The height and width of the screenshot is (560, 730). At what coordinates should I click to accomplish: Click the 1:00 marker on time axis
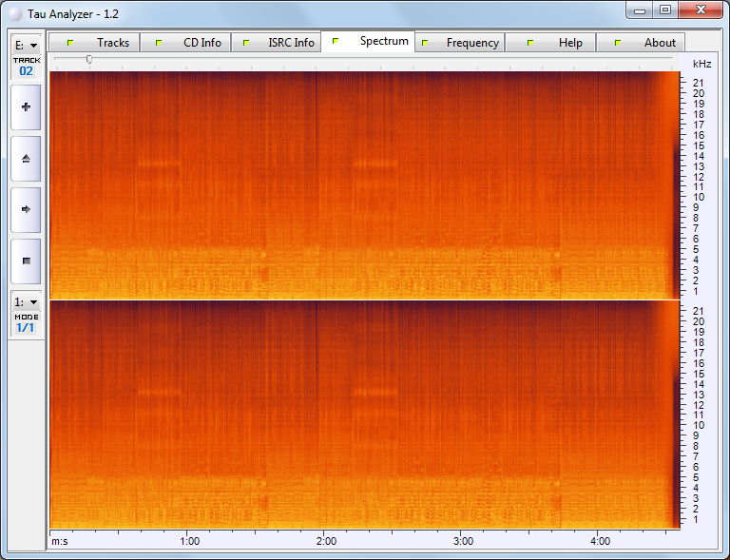pyautogui.click(x=189, y=541)
